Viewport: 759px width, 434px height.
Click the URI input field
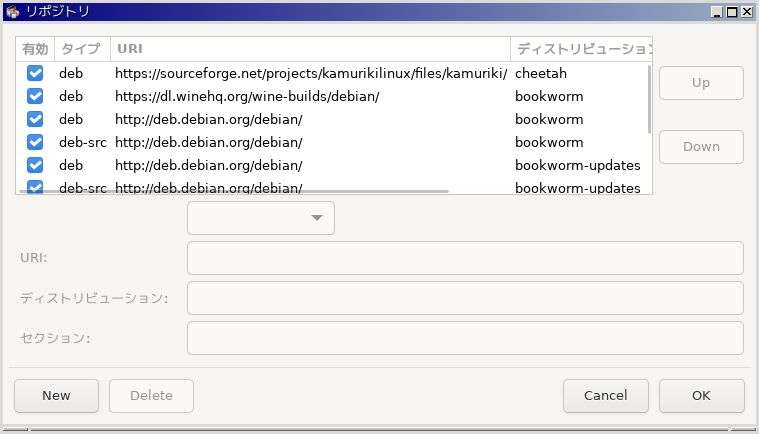[465, 258]
